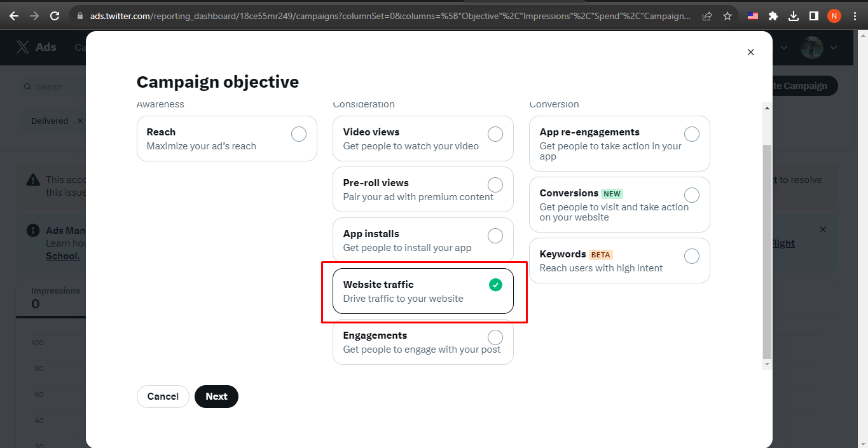Bookmark this page with star icon
The image size is (868, 448).
[x=727, y=16]
